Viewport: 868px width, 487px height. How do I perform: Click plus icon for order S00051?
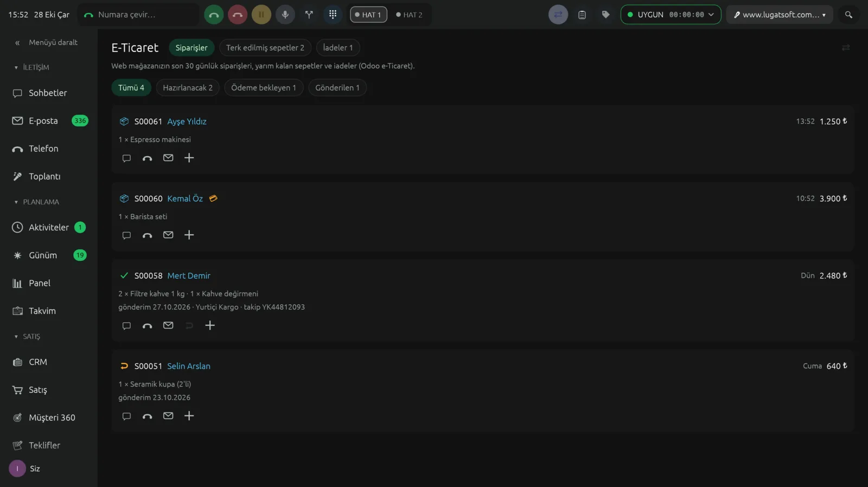click(189, 416)
